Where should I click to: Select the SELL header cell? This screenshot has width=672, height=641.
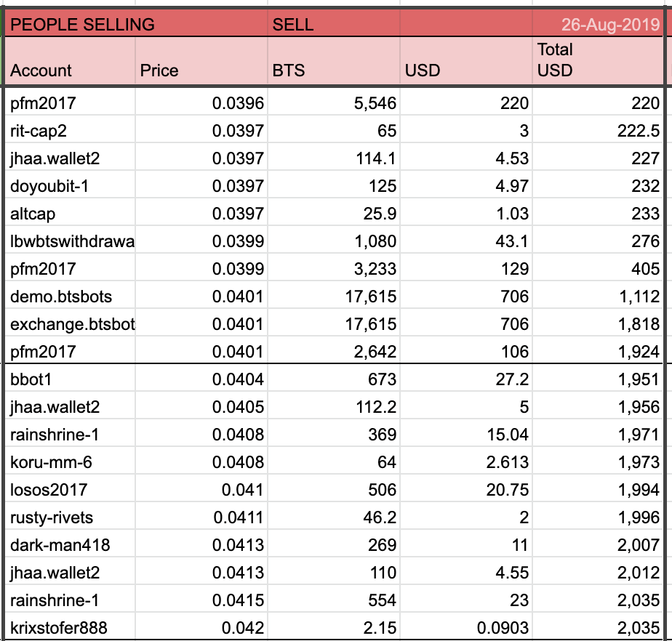tap(293, 25)
